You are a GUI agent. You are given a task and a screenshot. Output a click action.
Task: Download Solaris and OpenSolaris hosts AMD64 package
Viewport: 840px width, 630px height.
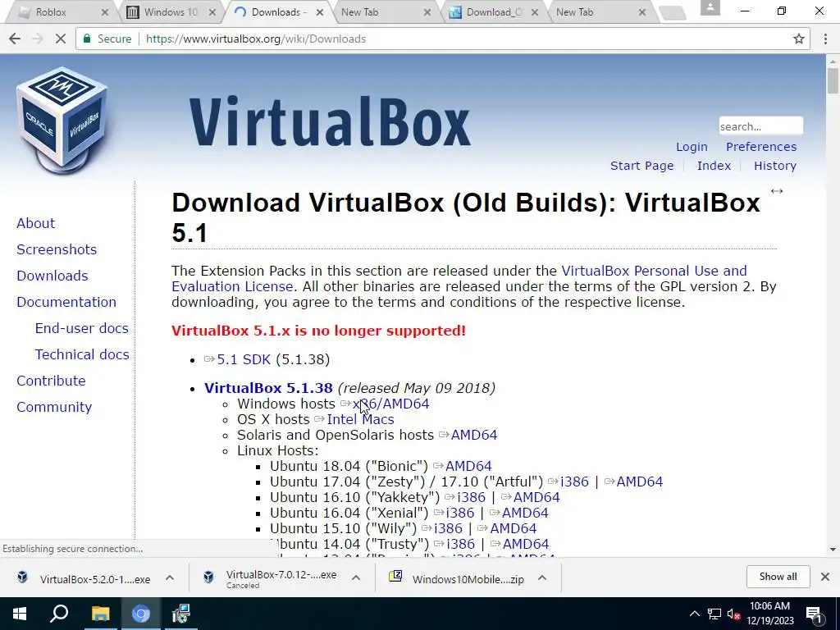click(x=474, y=435)
